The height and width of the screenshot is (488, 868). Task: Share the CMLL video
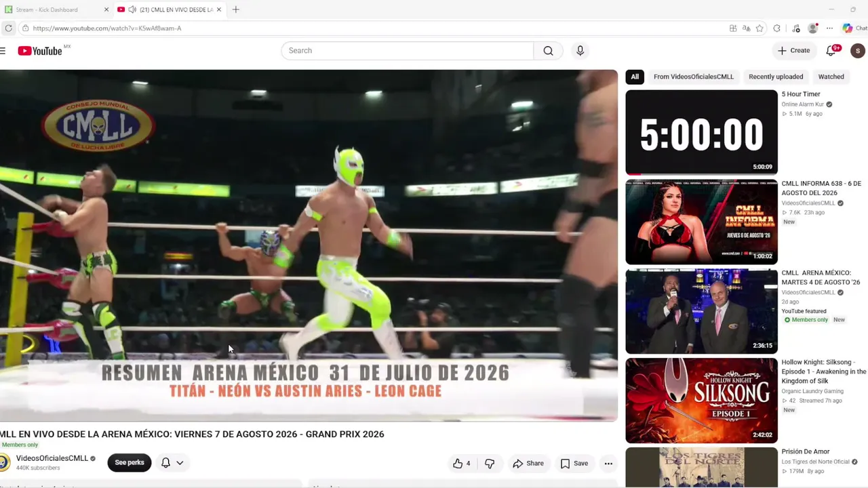click(x=528, y=464)
